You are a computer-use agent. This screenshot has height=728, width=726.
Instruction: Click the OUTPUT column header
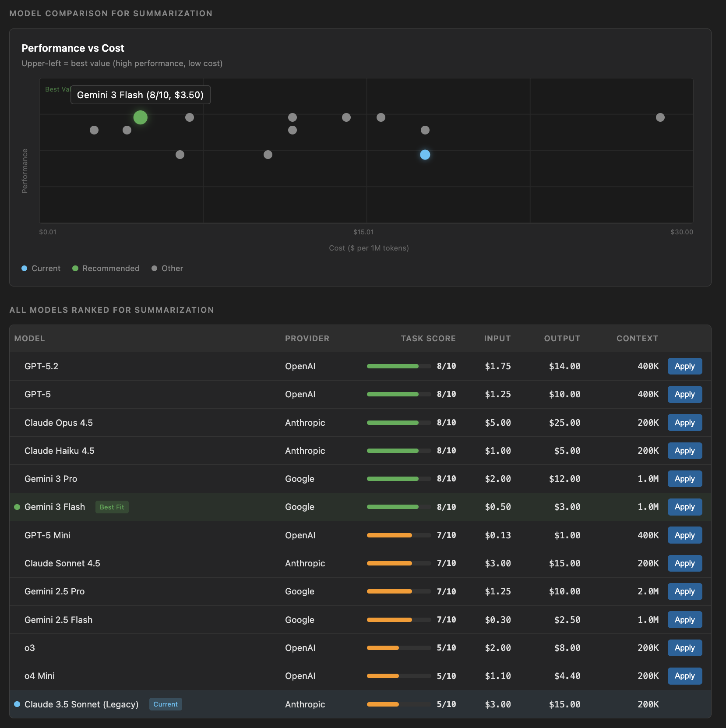coord(562,339)
